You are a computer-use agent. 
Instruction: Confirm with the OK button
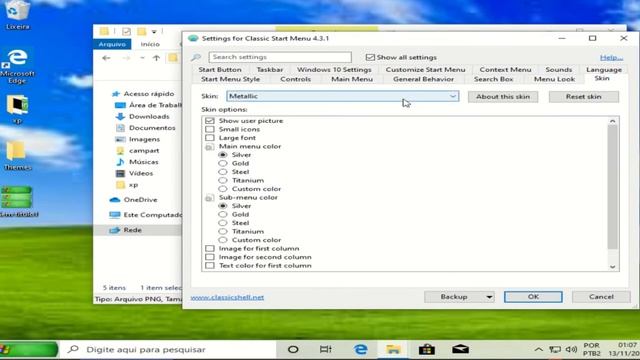(533, 297)
